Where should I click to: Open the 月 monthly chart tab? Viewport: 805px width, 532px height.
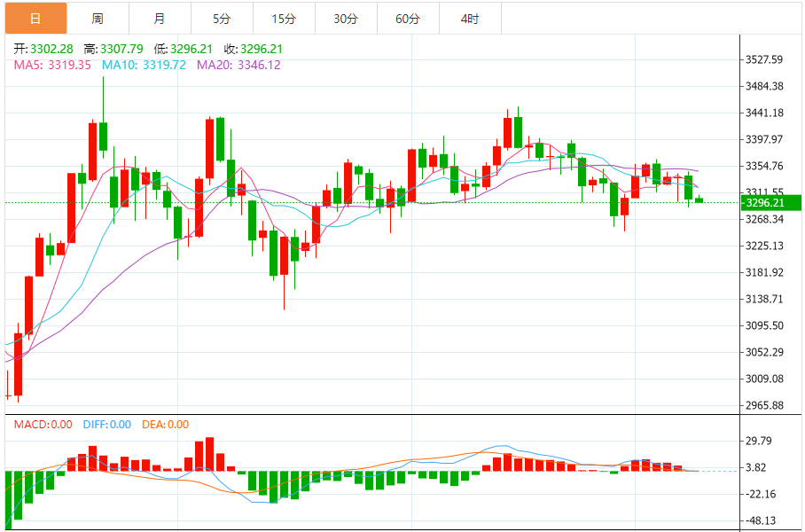point(159,19)
